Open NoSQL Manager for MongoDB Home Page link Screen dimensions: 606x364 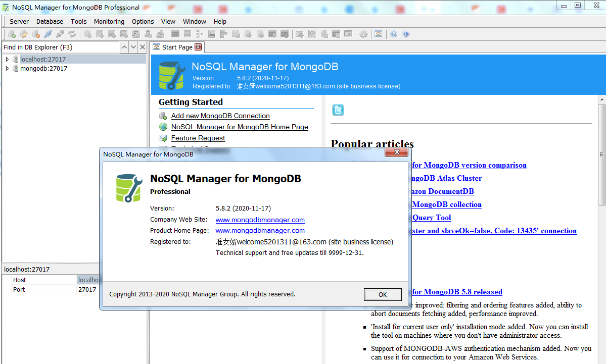click(x=240, y=127)
